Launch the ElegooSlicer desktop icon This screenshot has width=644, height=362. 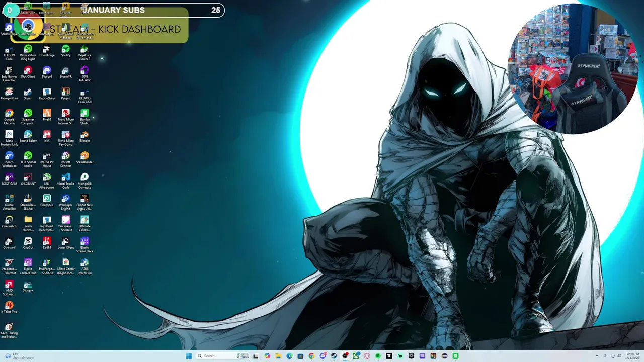pyautogui.click(x=47, y=94)
